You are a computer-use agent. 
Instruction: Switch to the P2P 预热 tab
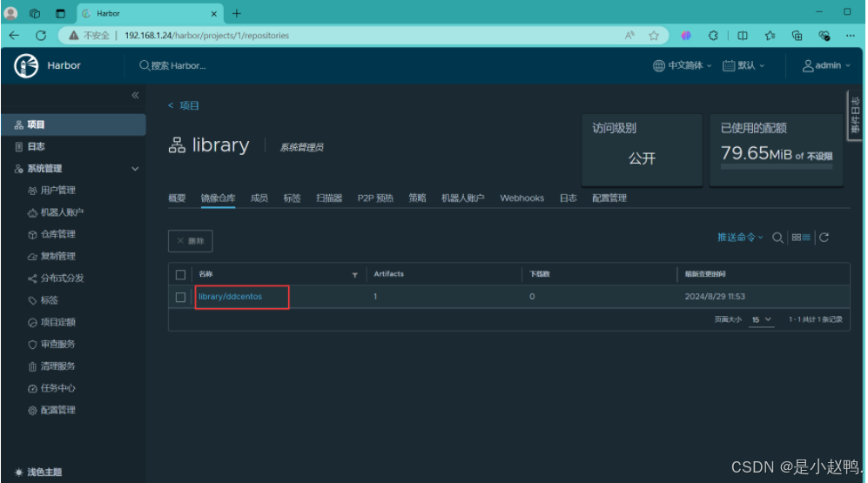[375, 198]
